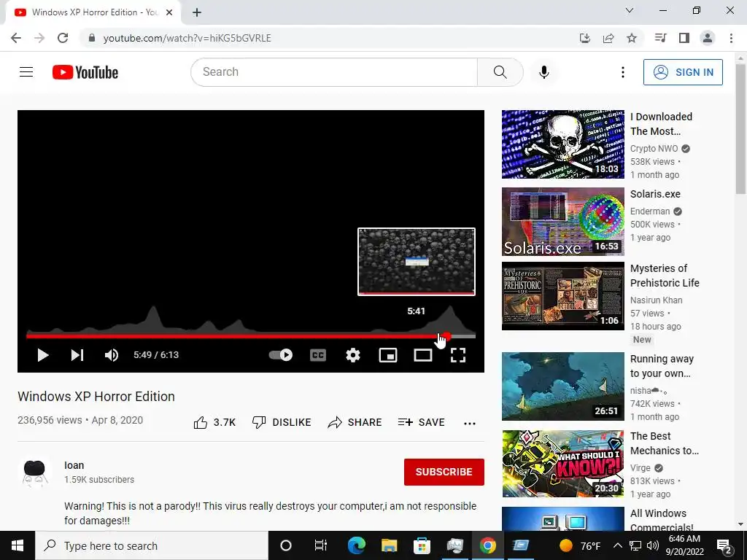Viewport: 747px width, 560px height.
Task: Open the system volume tray icon
Action: tap(653, 545)
